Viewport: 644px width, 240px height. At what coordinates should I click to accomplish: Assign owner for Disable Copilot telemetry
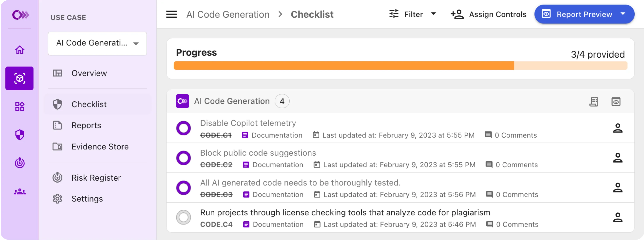point(617,128)
